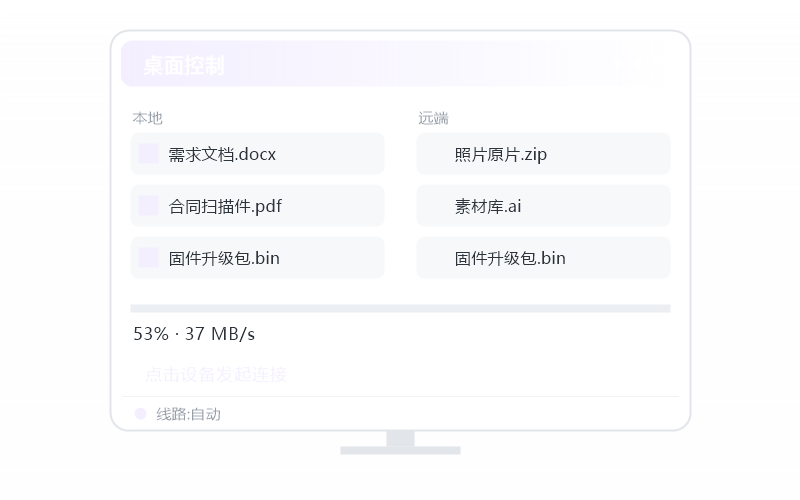Select the 需求文档.docx filename in local list

pyautogui.click(x=222, y=154)
